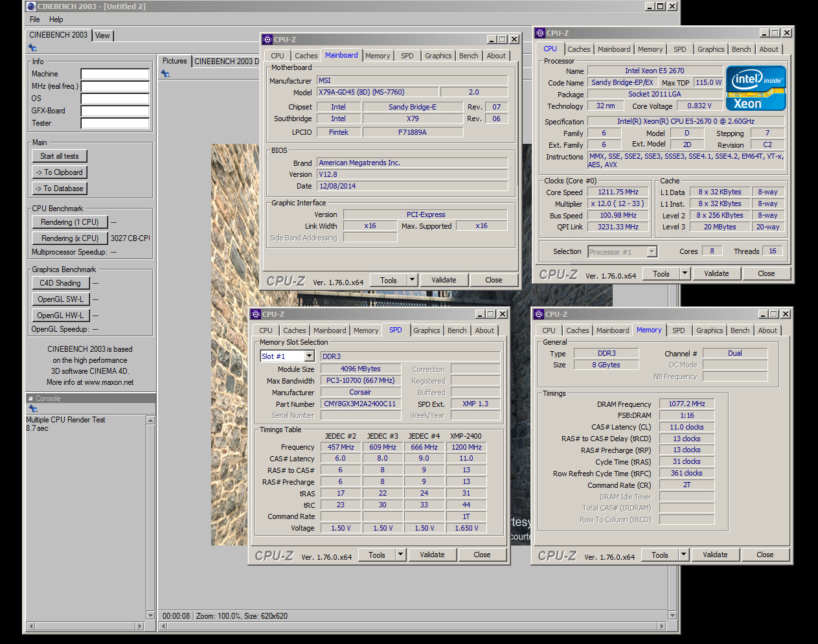818x644 pixels.
Task: Run the Rendering (x CPU) benchmark
Action: click(x=70, y=238)
